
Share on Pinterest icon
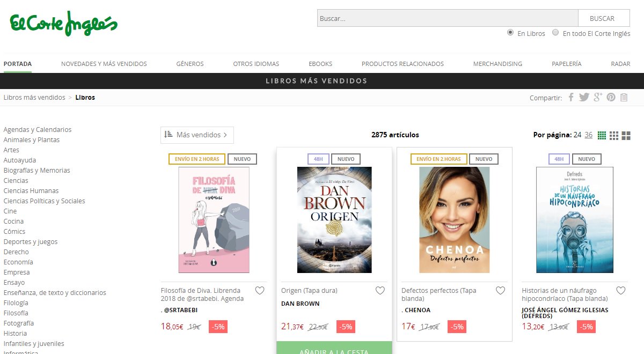click(611, 97)
